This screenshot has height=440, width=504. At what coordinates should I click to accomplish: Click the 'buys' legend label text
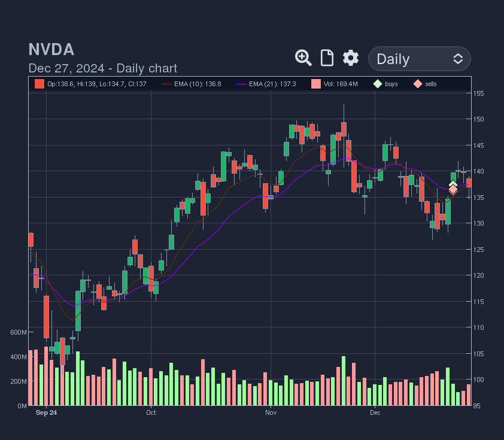pos(391,84)
